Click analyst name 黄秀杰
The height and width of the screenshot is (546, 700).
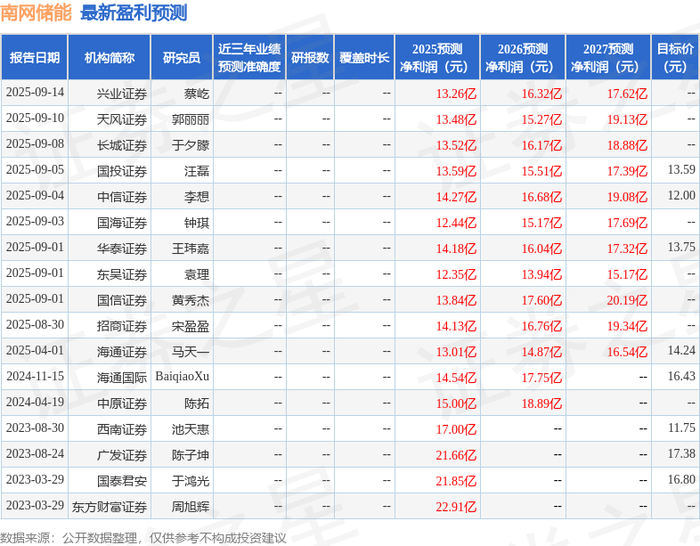pyautogui.click(x=190, y=300)
